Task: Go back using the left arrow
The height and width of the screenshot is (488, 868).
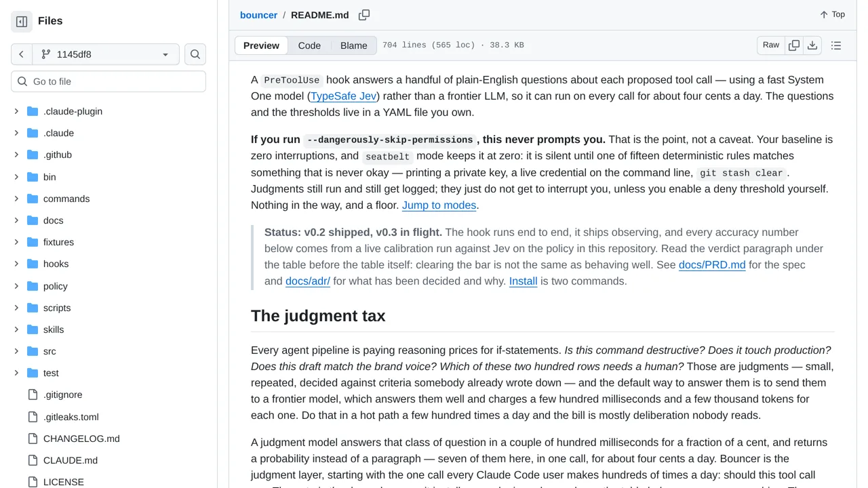Action: pyautogui.click(x=22, y=54)
